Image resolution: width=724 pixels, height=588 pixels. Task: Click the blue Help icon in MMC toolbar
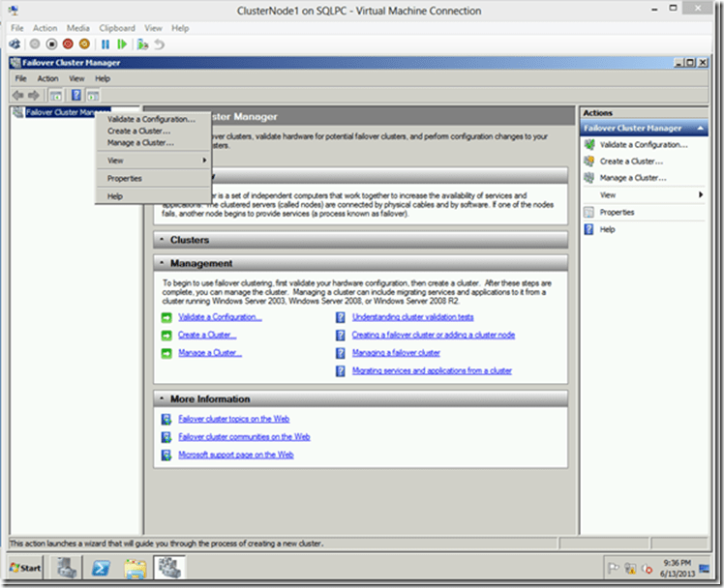[75, 95]
